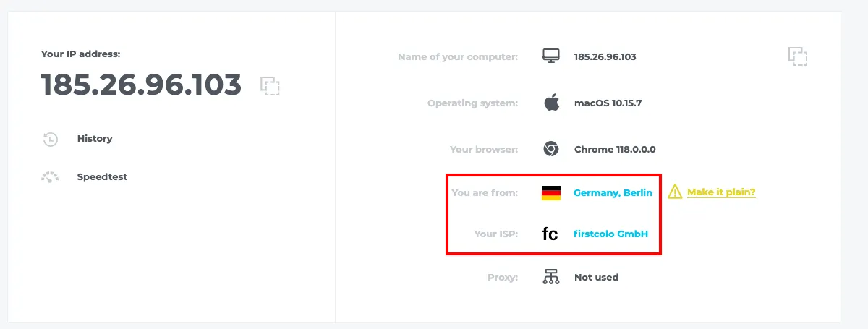Click the Apple logo operating system icon

tap(551, 103)
